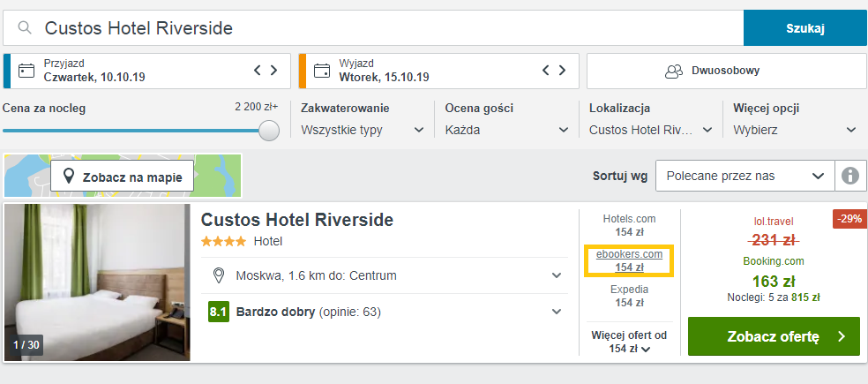The height and width of the screenshot is (384, 868).
Task: Click the Custos Hotel Riverside result title
Action: 296,220
